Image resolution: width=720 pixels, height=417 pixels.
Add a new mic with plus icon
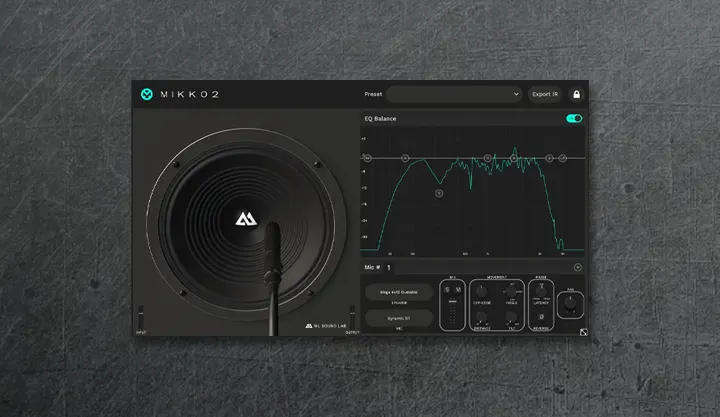(x=577, y=267)
